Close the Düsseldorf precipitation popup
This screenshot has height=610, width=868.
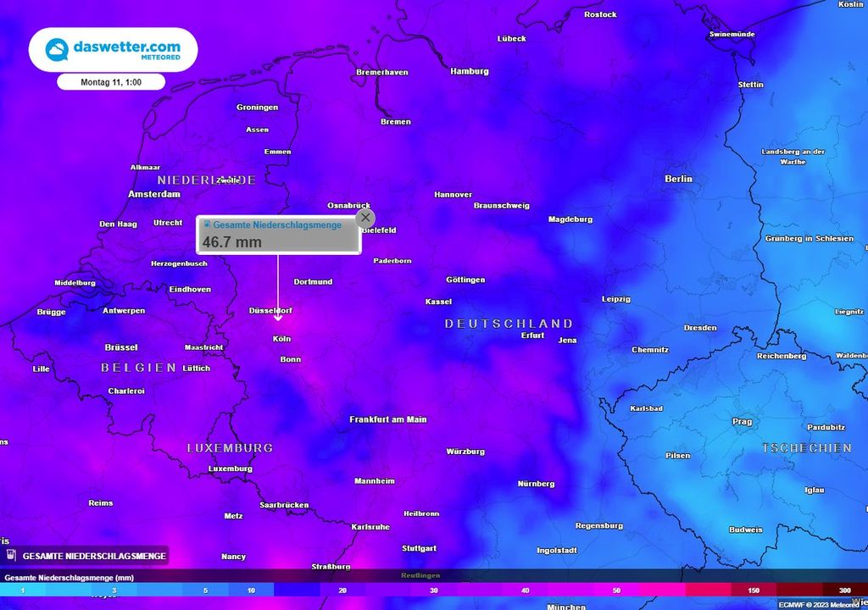click(365, 218)
